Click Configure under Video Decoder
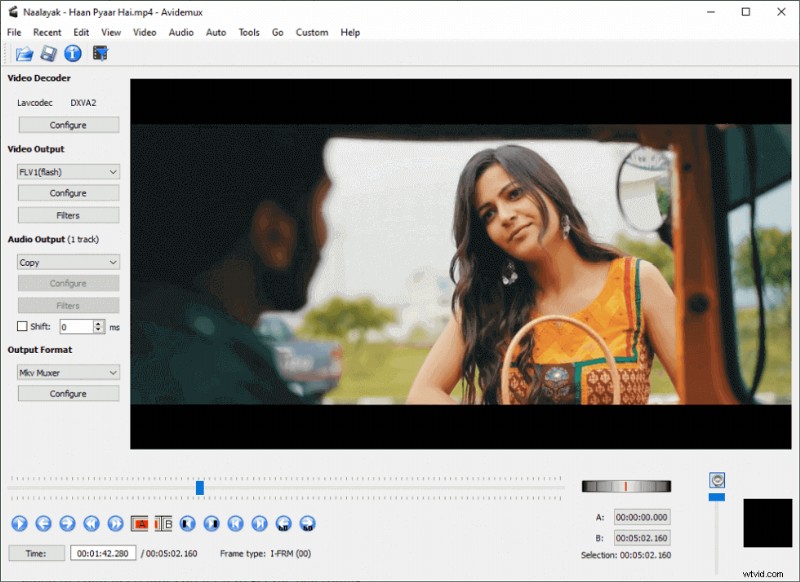 [x=68, y=124]
